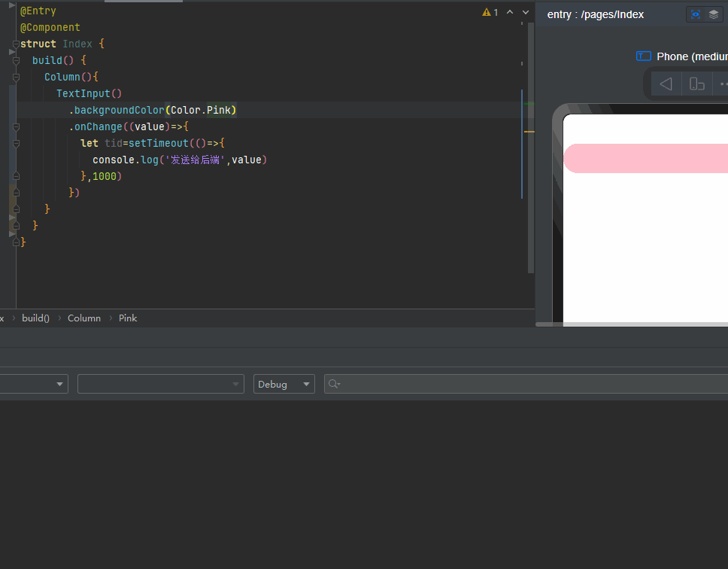Open the empty second log filter dropdown

[161, 384]
